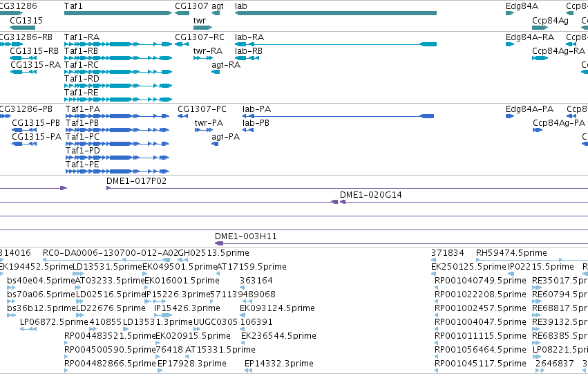
Task: Click EST EP17928.3prime
Action: tap(192, 364)
